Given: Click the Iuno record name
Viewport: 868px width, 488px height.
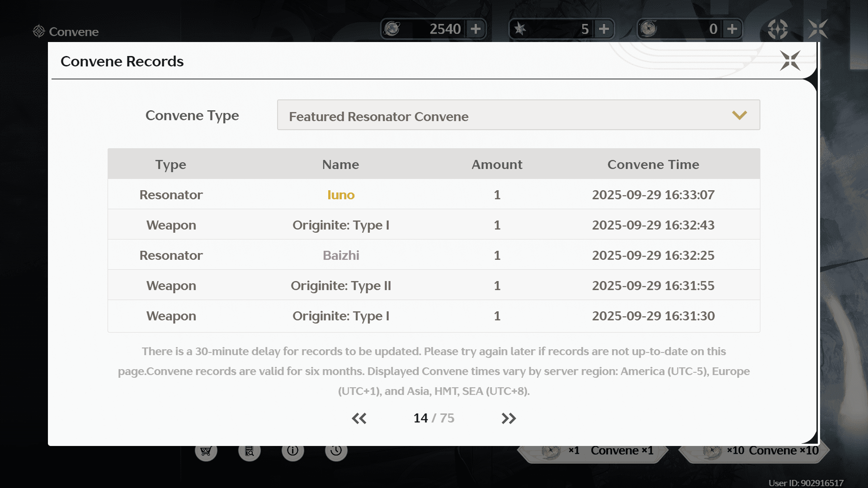Looking at the screenshot, I should tap(341, 195).
